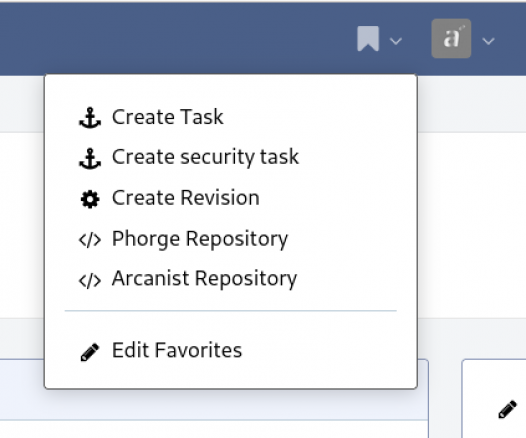
Task: Click the anchor icon beside Create security task
Action: pyautogui.click(x=90, y=158)
